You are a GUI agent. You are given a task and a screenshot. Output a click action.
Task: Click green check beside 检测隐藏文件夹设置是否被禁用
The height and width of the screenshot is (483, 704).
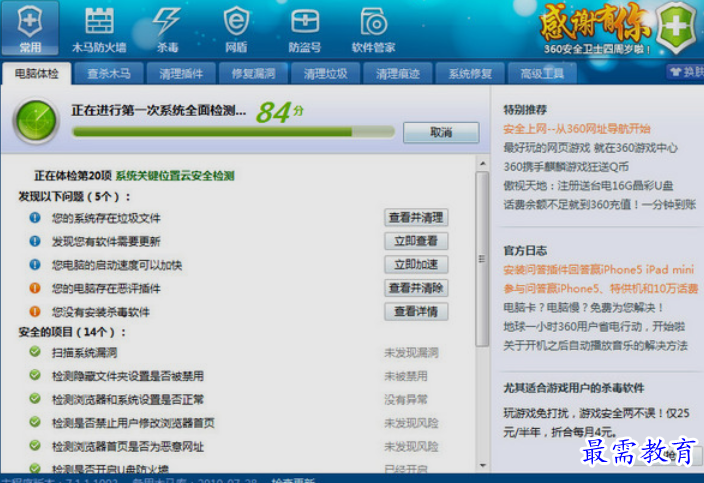(35, 375)
